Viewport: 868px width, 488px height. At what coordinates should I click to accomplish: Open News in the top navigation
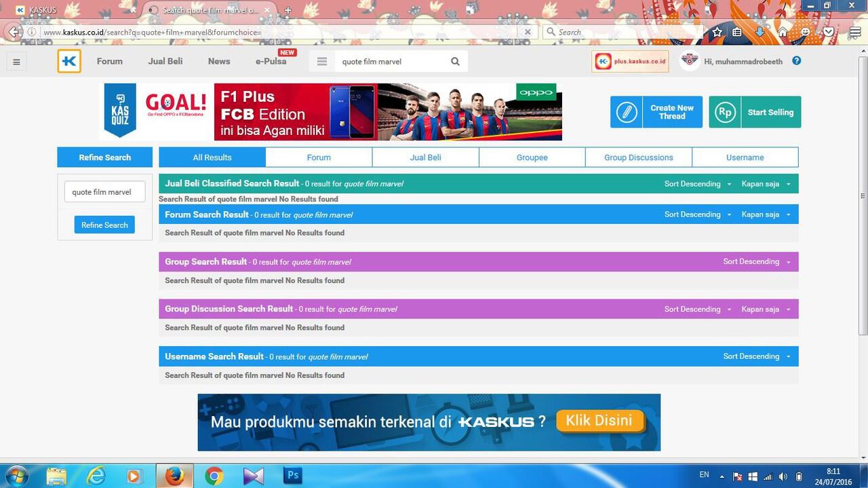(219, 61)
